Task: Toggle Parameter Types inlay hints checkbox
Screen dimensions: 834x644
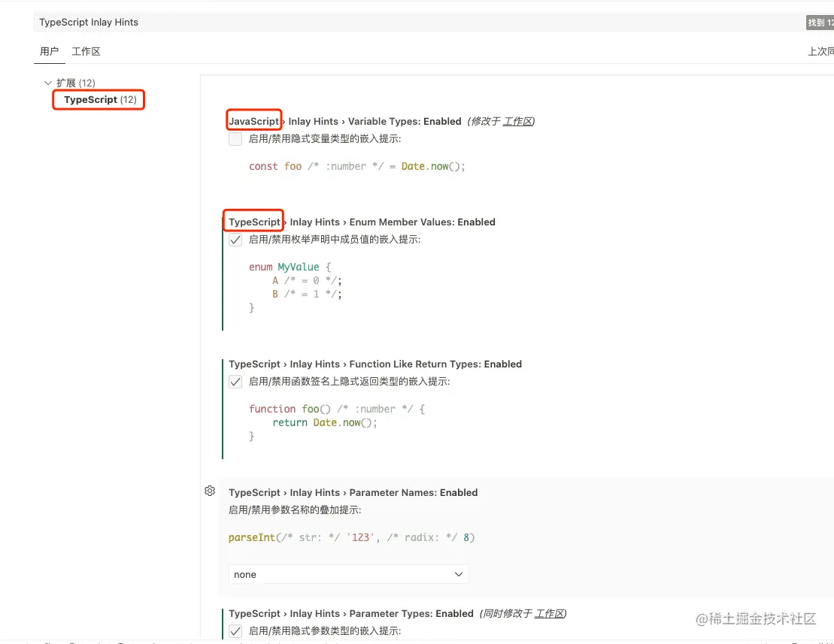Action: [235, 630]
